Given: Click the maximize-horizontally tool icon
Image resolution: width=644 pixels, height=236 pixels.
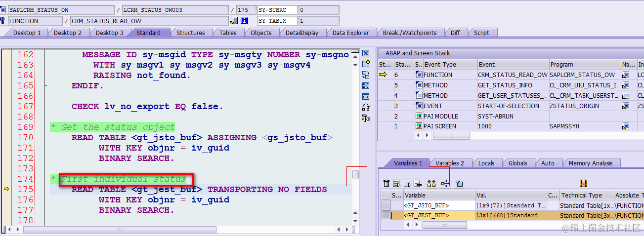Looking at the screenshot, I should point(366,96).
